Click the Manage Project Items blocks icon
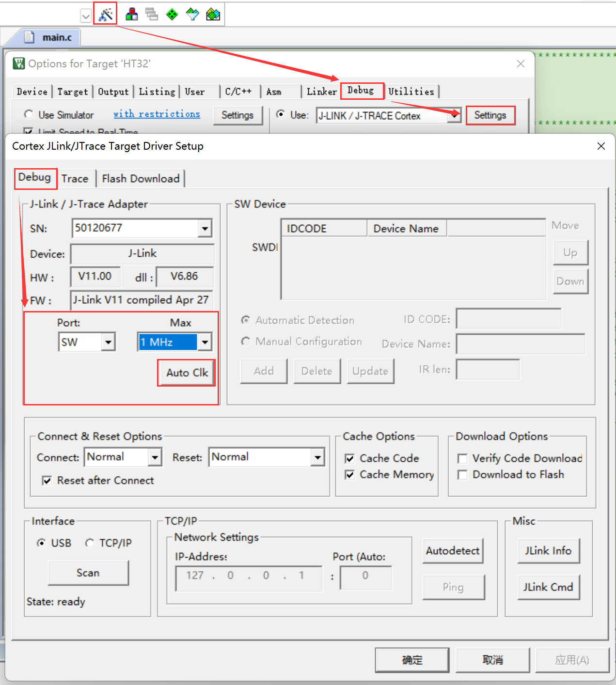The height and width of the screenshot is (685, 616). tap(131, 15)
